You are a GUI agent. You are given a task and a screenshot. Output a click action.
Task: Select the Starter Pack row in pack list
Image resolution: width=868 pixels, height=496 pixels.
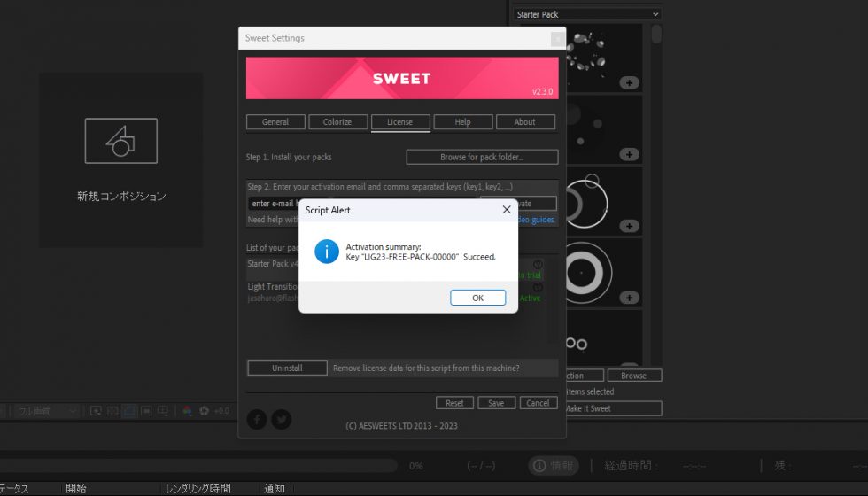[273, 269]
